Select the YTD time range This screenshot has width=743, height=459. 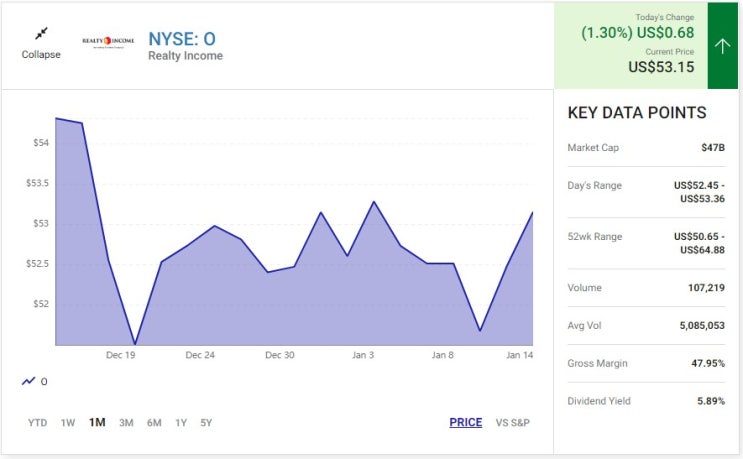[x=37, y=423]
